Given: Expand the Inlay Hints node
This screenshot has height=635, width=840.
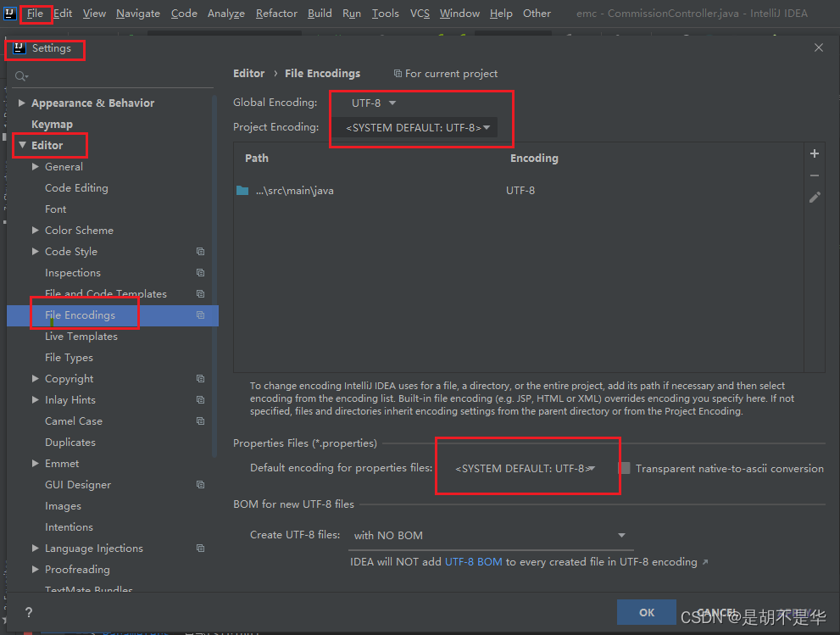Looking at the screenshot, I should (x=36, y=400).
